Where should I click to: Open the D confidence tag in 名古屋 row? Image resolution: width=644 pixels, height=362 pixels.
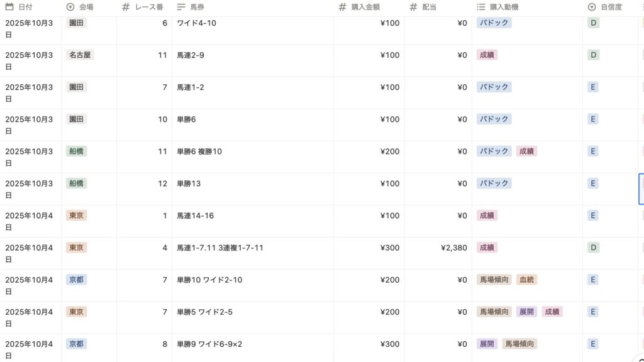[x=593, y=55]
